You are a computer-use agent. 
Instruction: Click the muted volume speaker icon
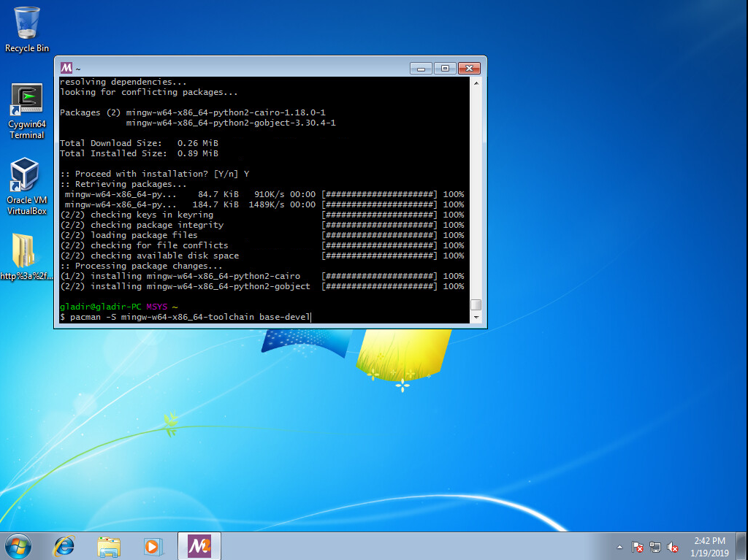click(x=673, y=547)
